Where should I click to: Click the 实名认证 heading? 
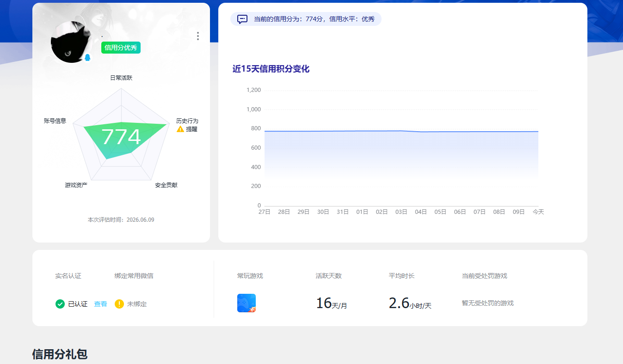point(68,276)
